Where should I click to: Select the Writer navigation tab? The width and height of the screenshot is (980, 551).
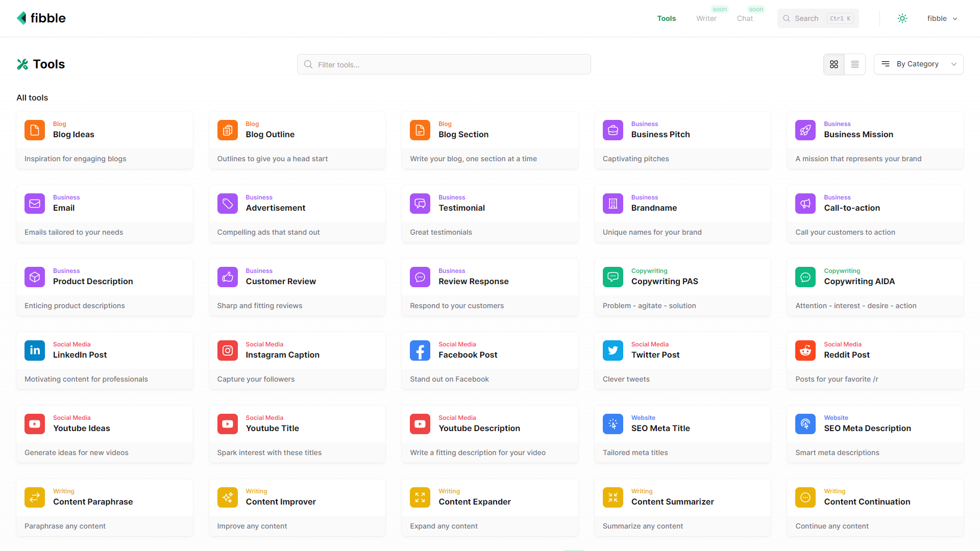[706, 18]
